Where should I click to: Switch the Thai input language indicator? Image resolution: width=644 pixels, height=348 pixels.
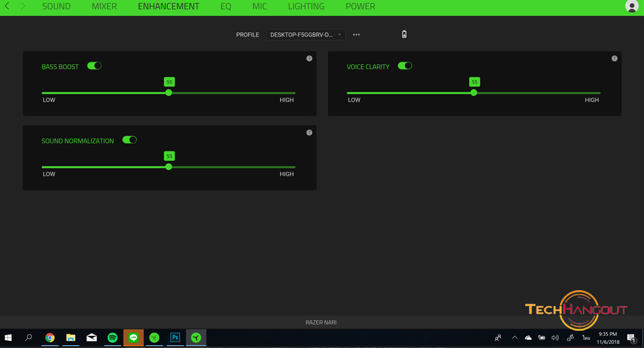coord(586,338)
